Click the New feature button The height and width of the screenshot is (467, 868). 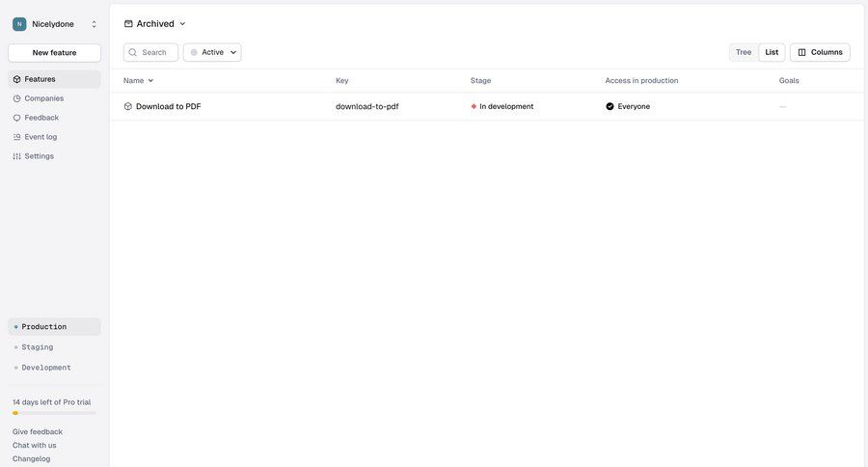(54, 53)
